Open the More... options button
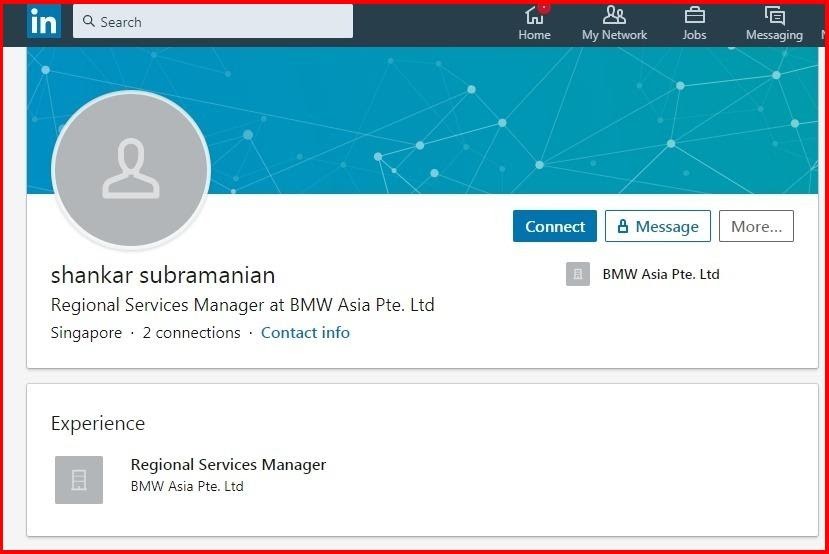 (x=756, y=226)
